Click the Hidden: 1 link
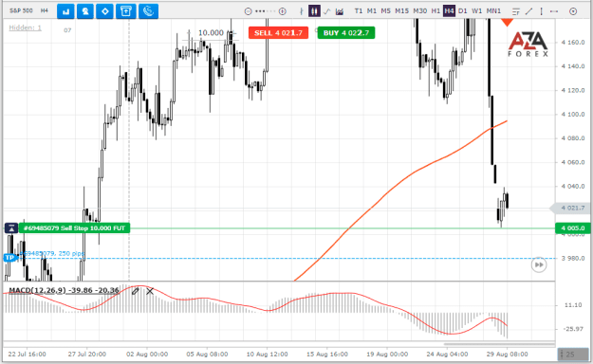This screenshot has width=593, height=364. pyautogui.click(x=25, y=27)
